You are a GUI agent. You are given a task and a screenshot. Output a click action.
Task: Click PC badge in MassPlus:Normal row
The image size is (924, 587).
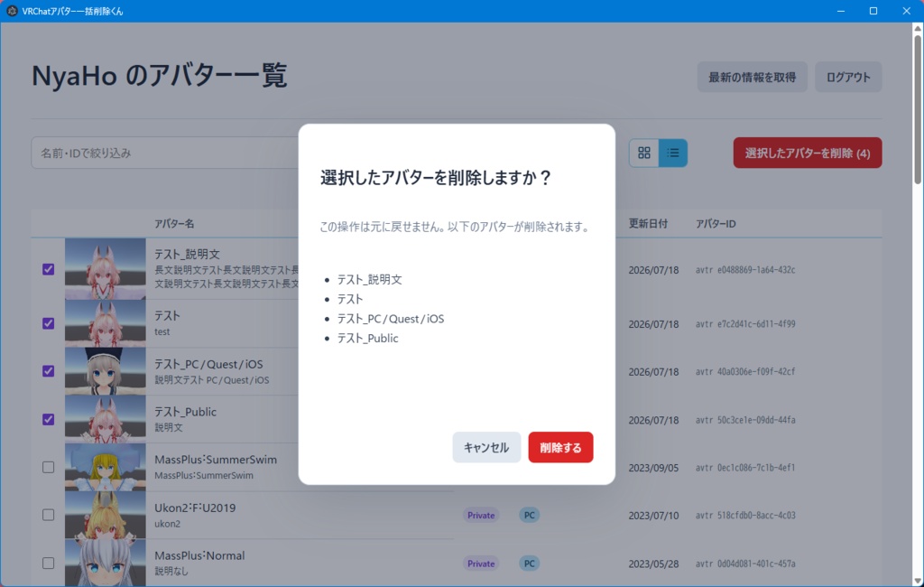(x=529, y=564)
